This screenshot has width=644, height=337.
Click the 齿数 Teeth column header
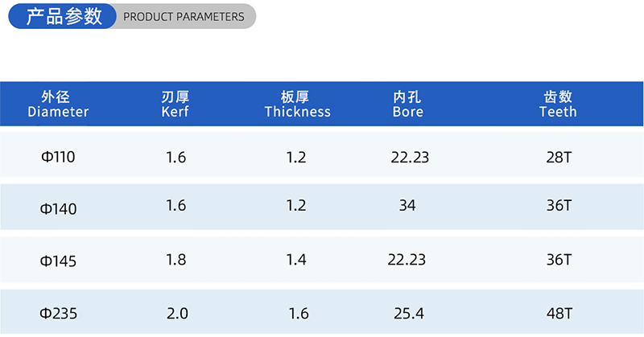[x=558, y=105]
